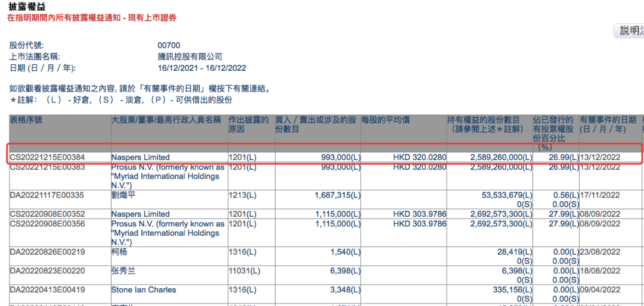644x306 pixels.
Task: Select form serial number CS20220908E00356
Action: [47, 224]
